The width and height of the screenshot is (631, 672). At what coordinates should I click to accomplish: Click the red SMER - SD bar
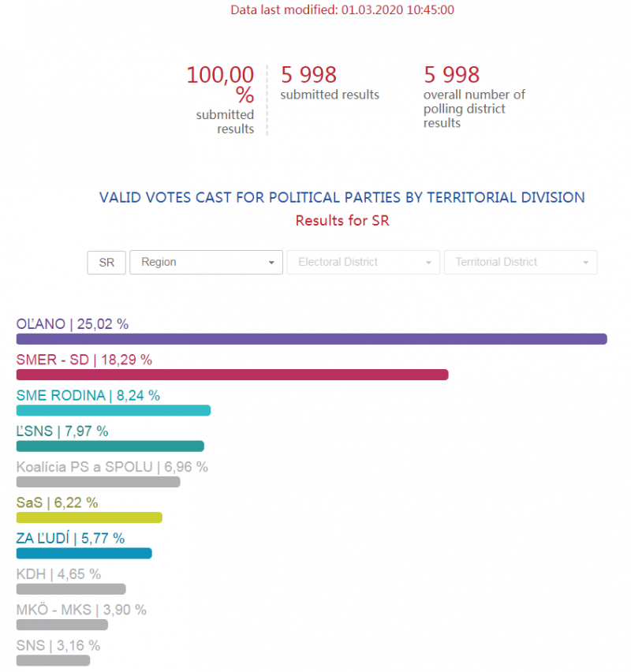[233, 375]
